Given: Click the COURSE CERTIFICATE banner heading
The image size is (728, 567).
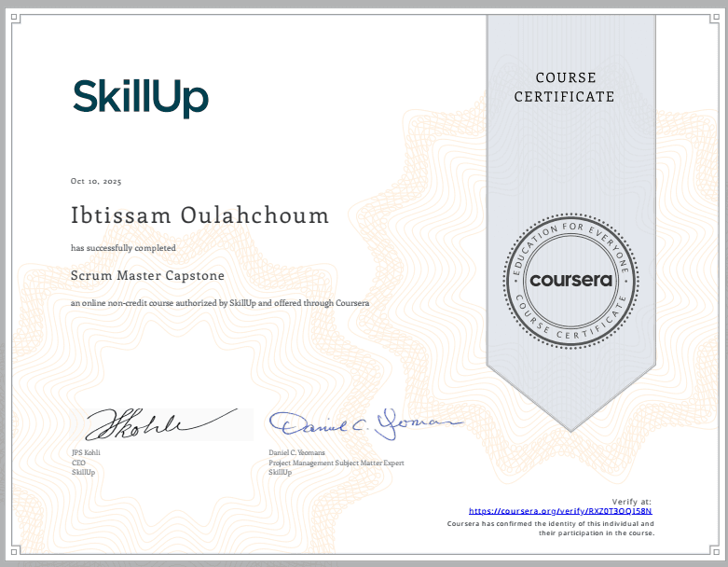Looking at the screenshot, I should click(x=565, y=88).
